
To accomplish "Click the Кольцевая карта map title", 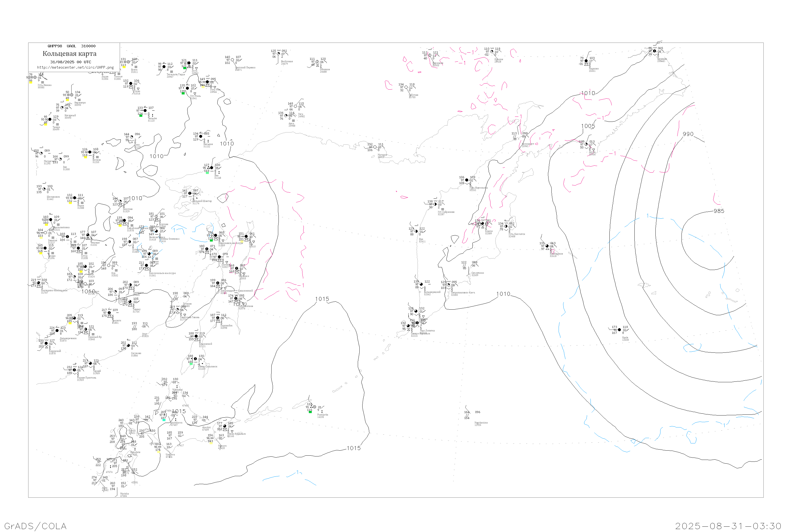I will [x=69, y=54].
